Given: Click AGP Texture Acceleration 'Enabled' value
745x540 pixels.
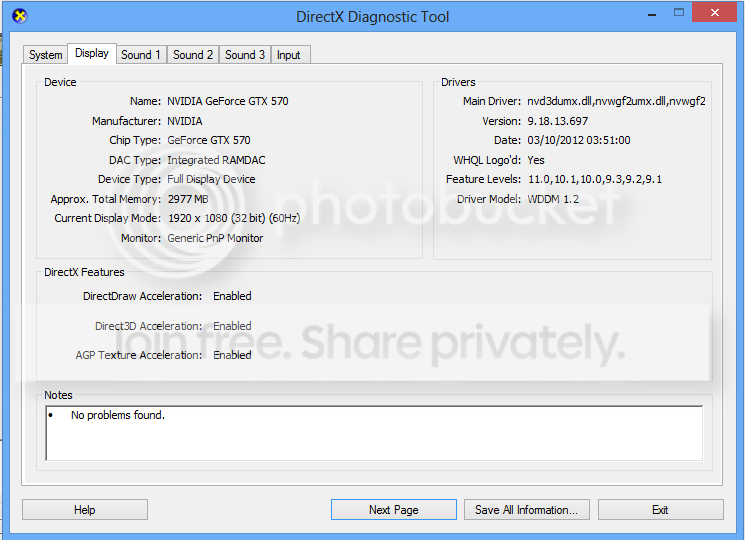Looking at the screenshot, I should pyautogui.click(x=232, y=355).
